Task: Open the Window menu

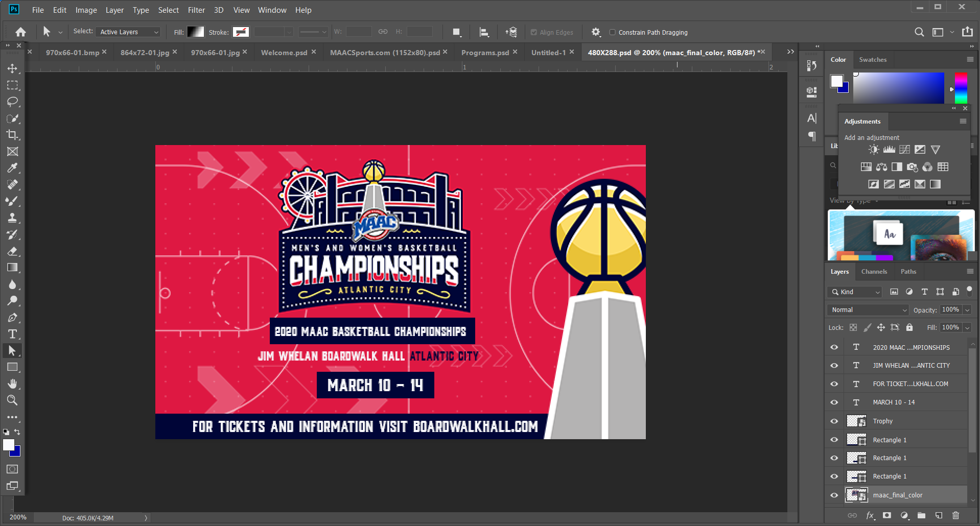Action: coord(272,10)
